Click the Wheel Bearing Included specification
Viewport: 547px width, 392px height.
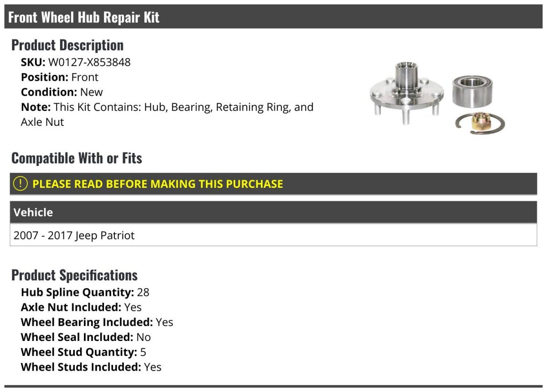coord(97,322)
